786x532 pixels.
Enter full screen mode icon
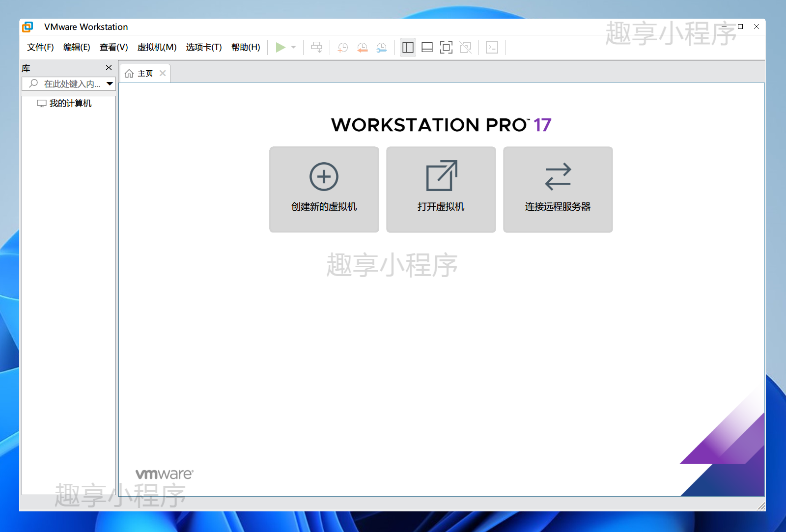(446, 47)
